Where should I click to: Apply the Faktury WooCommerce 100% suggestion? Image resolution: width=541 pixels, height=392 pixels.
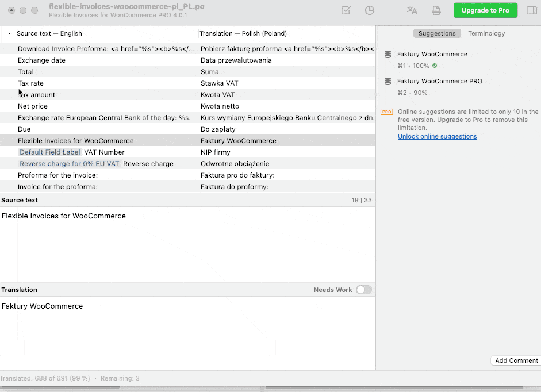[459, 60]
